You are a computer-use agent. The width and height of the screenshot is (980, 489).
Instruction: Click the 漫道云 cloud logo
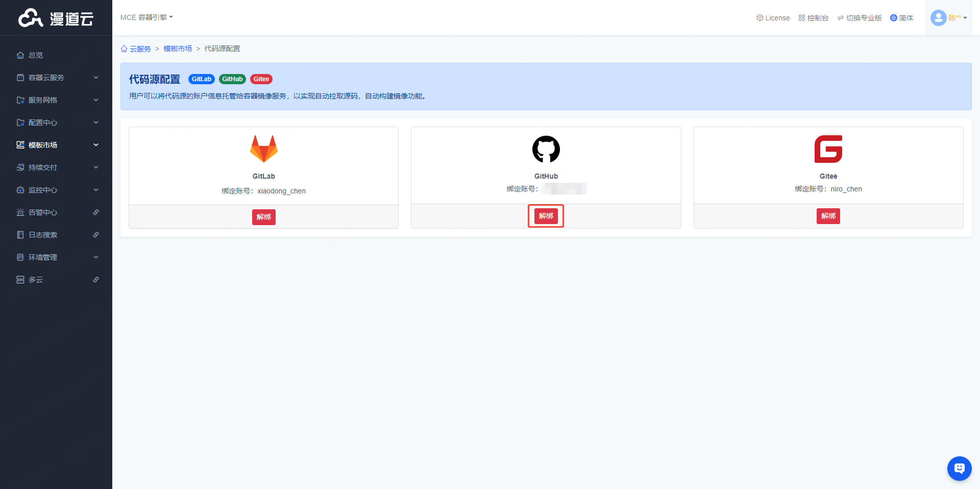click(x=56, y=18)
